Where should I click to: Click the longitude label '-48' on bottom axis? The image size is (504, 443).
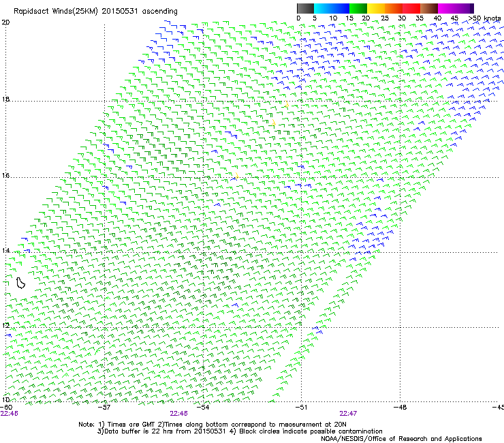400,407
